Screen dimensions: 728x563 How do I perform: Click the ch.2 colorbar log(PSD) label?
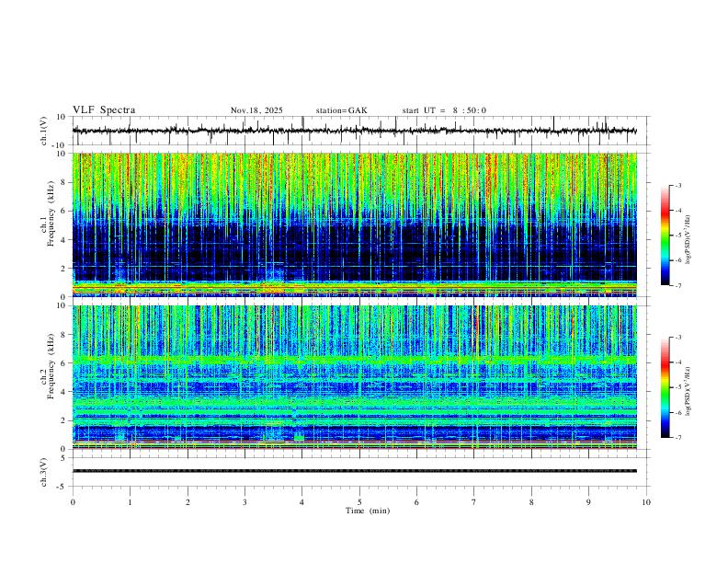click(688, 391)
